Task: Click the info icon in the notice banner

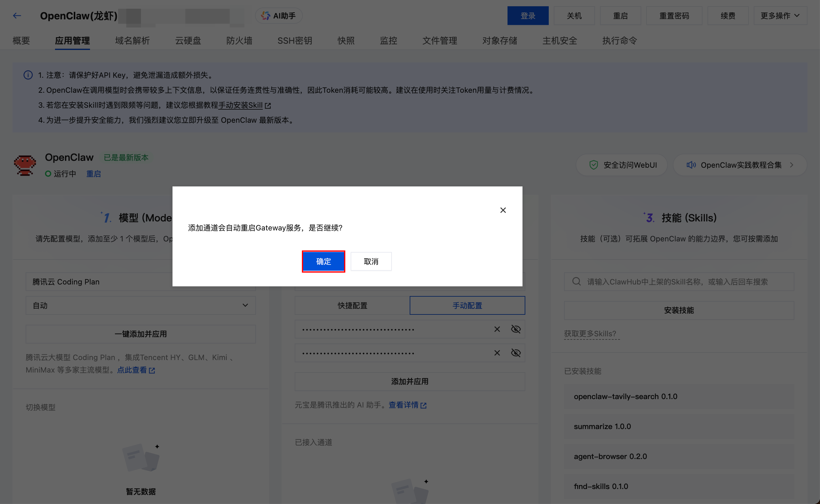Action: point(28,75)
